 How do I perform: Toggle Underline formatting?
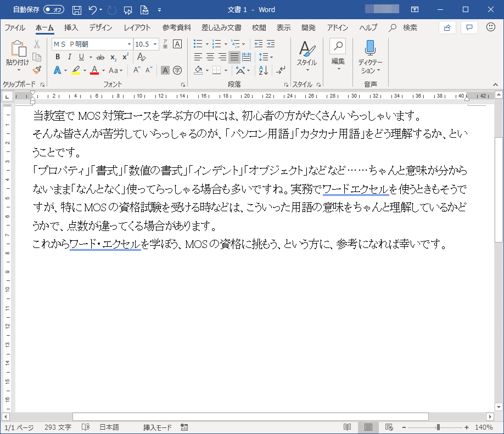81,57
